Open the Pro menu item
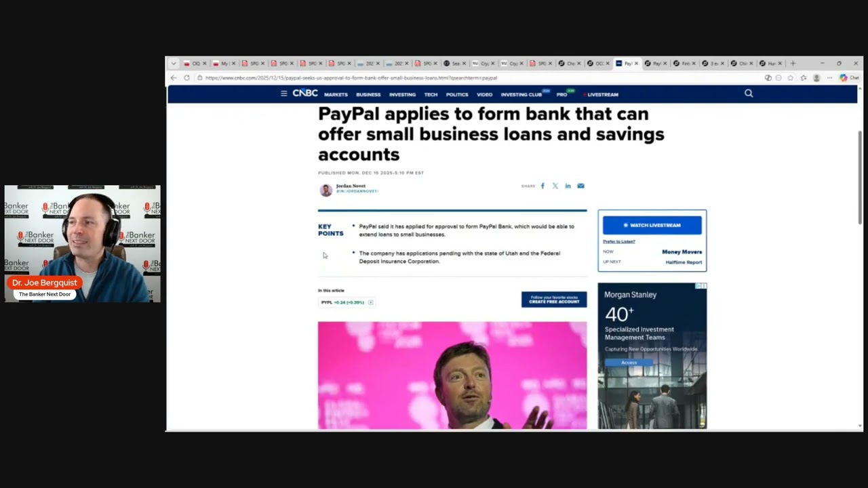This screenshot has height=488, width=868. 561,95
